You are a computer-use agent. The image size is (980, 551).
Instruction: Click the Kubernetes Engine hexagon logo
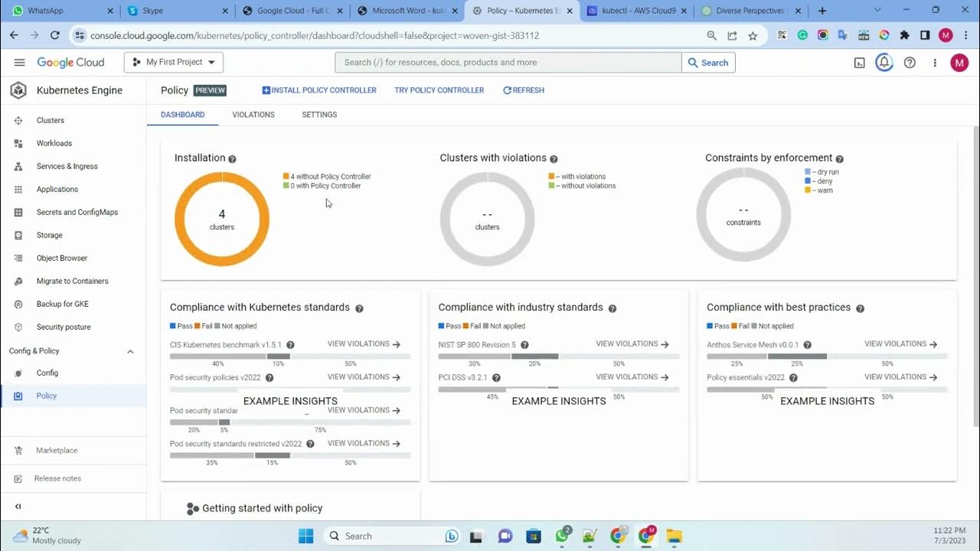pyautogui.click(x=18, y=90)
